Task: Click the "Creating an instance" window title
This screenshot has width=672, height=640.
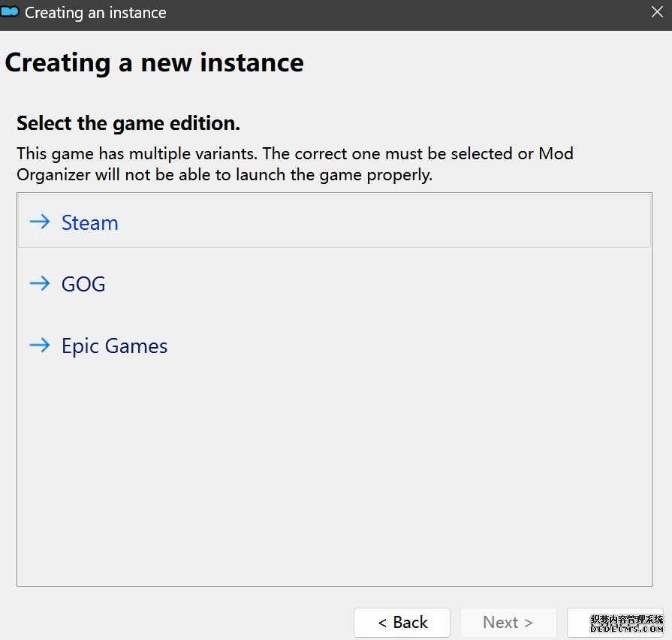Action: click(x=95, y=13)
